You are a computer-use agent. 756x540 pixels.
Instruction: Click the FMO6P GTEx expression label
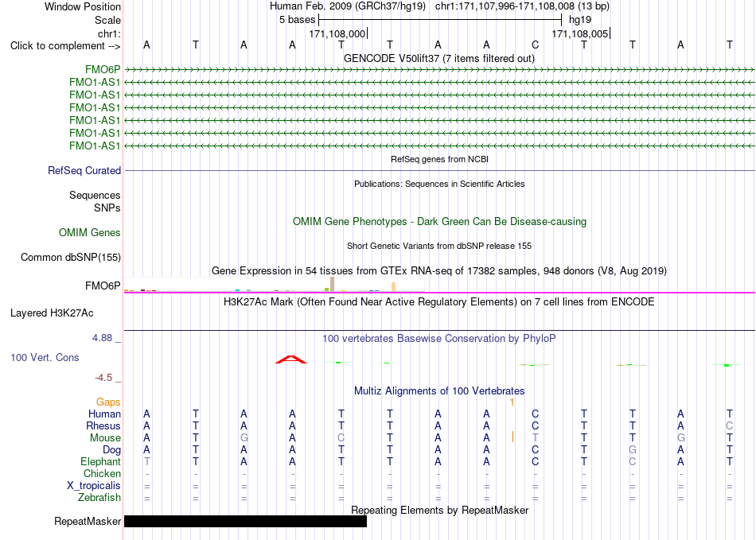click(103, 286)
